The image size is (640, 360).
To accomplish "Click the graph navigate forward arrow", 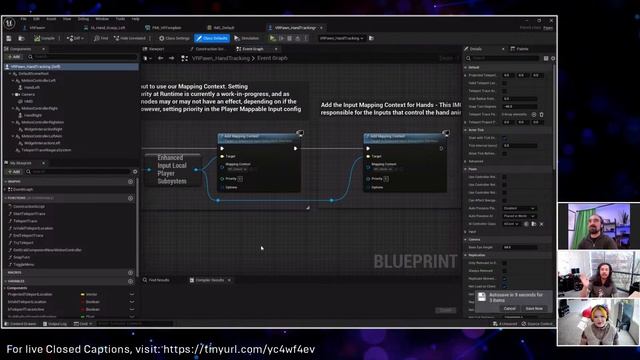I will pos(171,59).
